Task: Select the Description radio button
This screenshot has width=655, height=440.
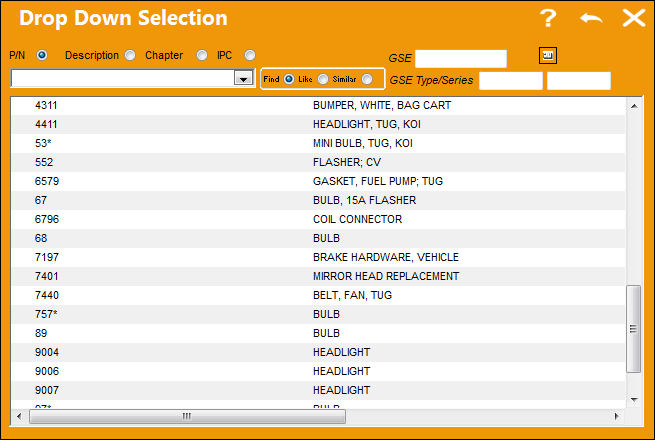Action: click(x=130, y=55)
